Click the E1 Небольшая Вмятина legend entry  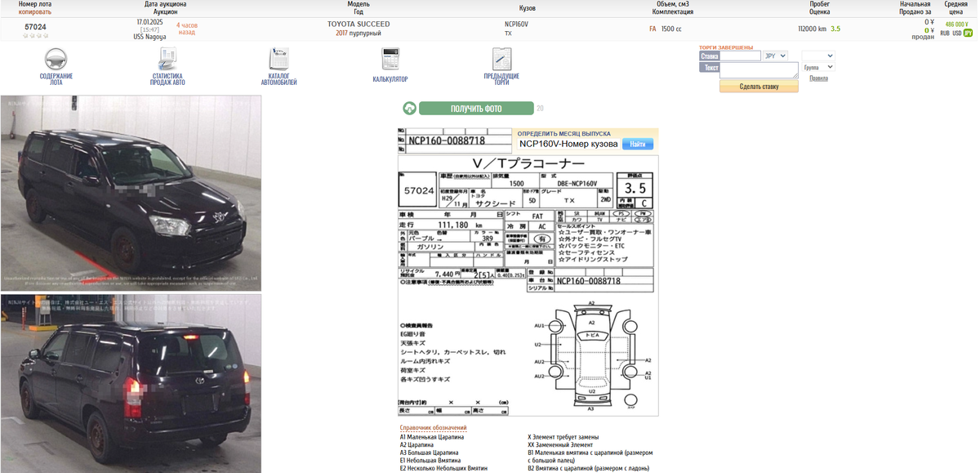(430, 461)
